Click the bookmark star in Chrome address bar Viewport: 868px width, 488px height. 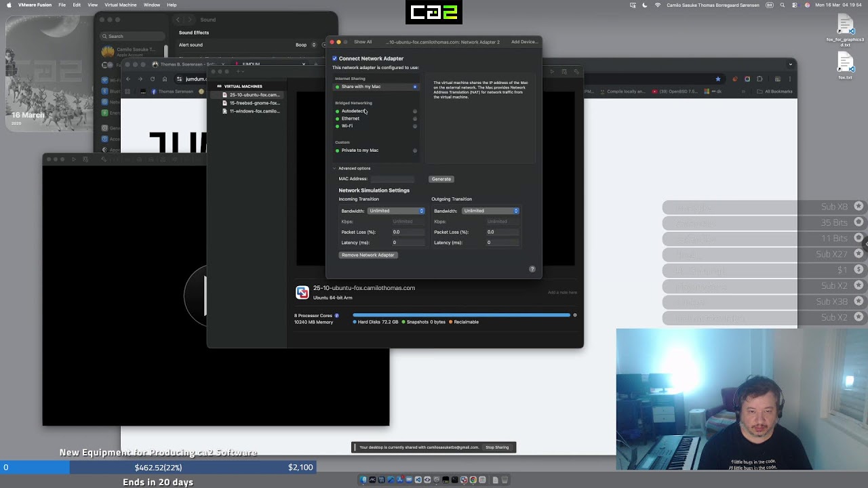[718, 79]
